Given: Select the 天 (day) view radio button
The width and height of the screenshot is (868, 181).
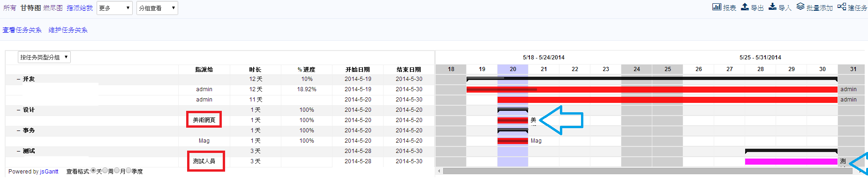Looking at the screenshot, I should (x=93, y=171).
